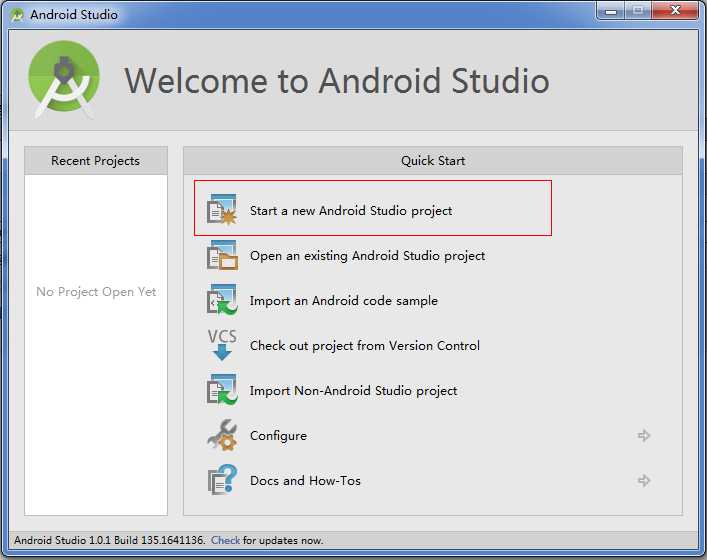Click the Import Non-Android Studio project icon
This screenshot has width=707, height=560.
[222, 390]
